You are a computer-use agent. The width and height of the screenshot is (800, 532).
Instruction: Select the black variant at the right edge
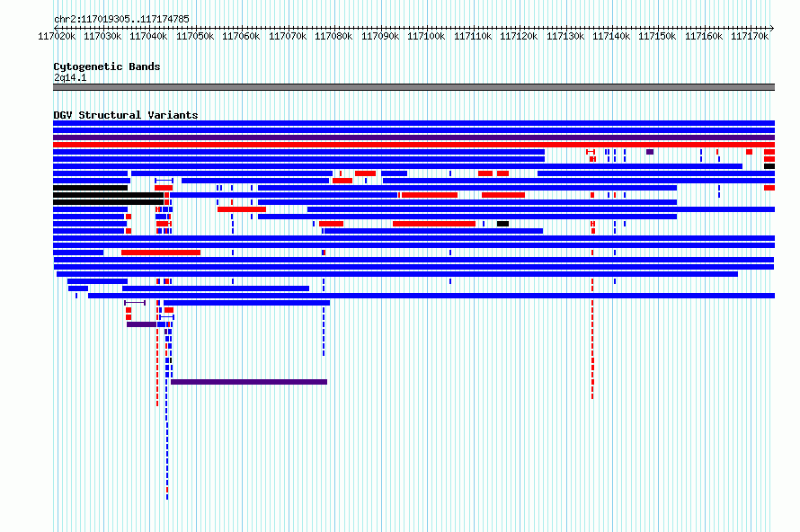click(769, 166)
